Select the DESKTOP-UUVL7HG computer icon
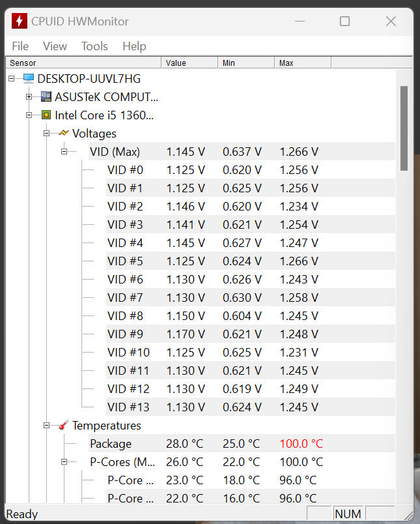Image resolution: width=420 pixels, height=524 pixels. [x=29, y=78]
